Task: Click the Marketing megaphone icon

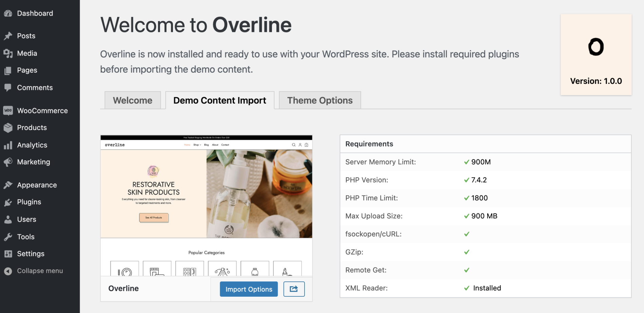Action: pos(8,162)
